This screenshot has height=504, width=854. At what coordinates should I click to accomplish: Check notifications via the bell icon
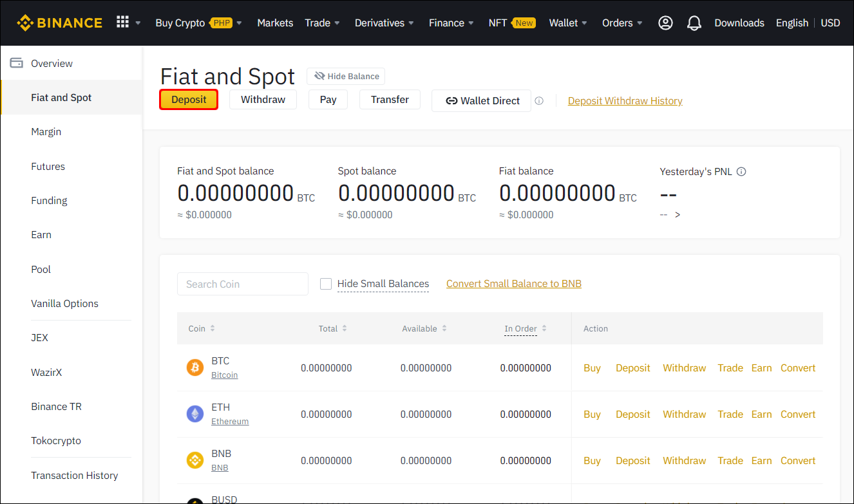point(694,23)
